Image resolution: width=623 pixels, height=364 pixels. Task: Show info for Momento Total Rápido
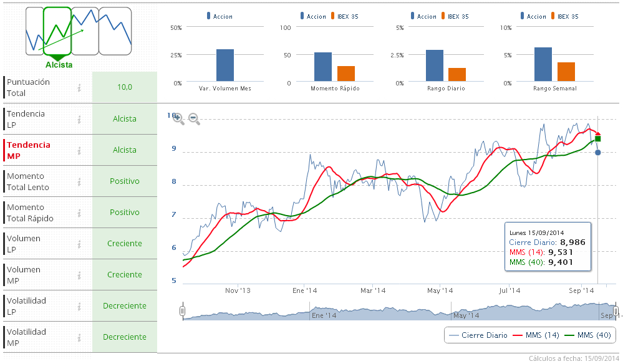pos(80,213)
